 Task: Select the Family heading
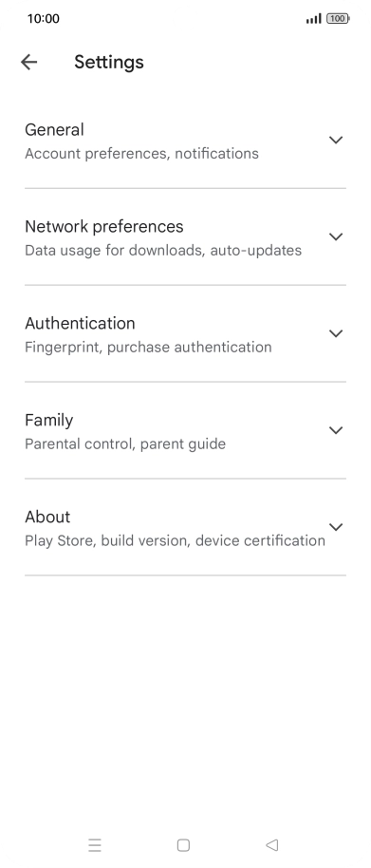[48, 420]
